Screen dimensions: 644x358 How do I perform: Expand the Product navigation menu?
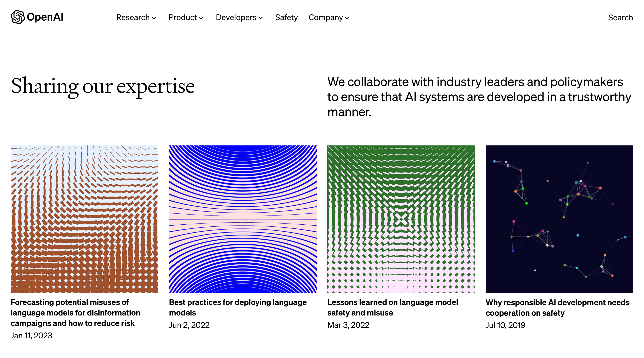185,18
